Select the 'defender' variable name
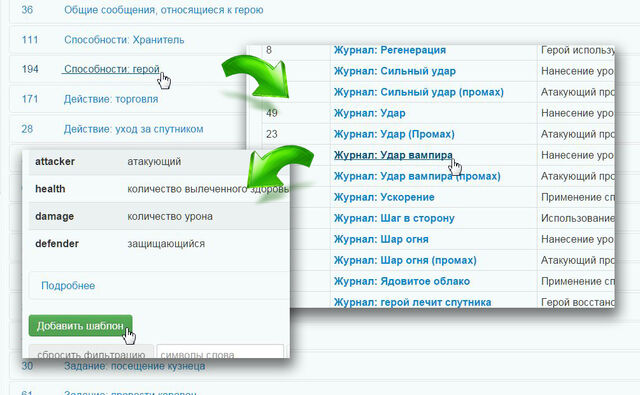The width and height of the screenshot is (640, 395). (x=57, y=244)
